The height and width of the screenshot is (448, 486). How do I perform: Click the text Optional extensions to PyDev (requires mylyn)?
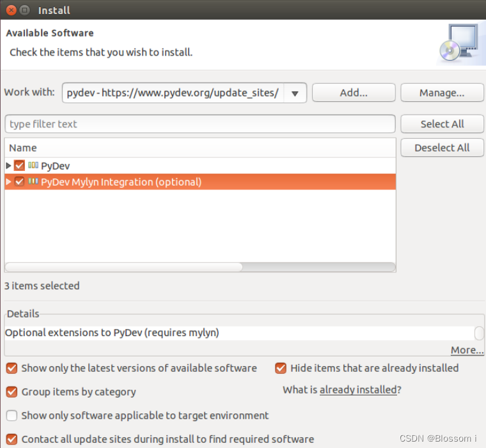click(x=112, y=333)
